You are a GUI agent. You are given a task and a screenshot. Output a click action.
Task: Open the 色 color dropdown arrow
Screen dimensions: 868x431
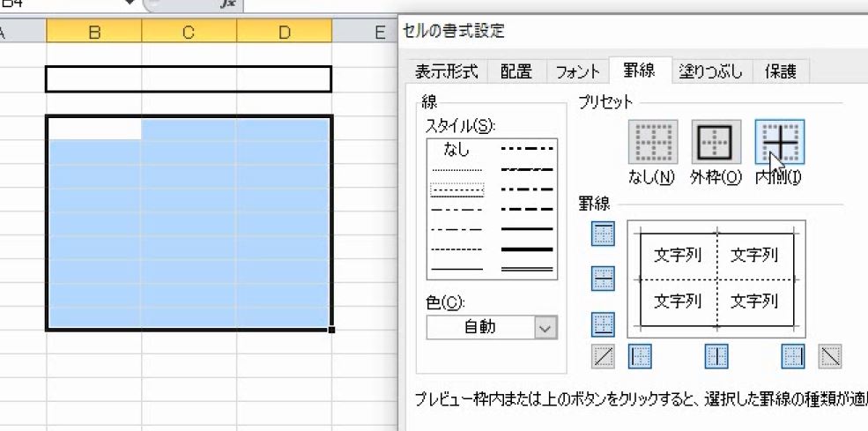[x=545, y=328]
